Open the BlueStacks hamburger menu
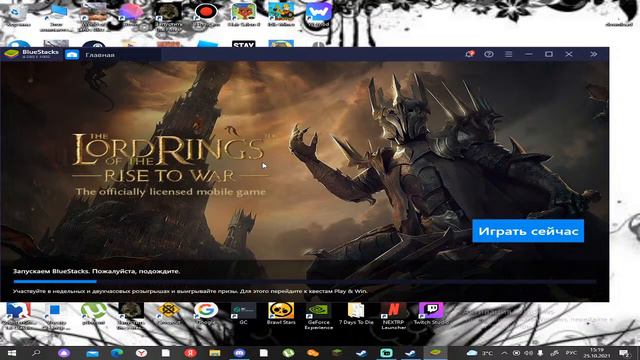 509,54
